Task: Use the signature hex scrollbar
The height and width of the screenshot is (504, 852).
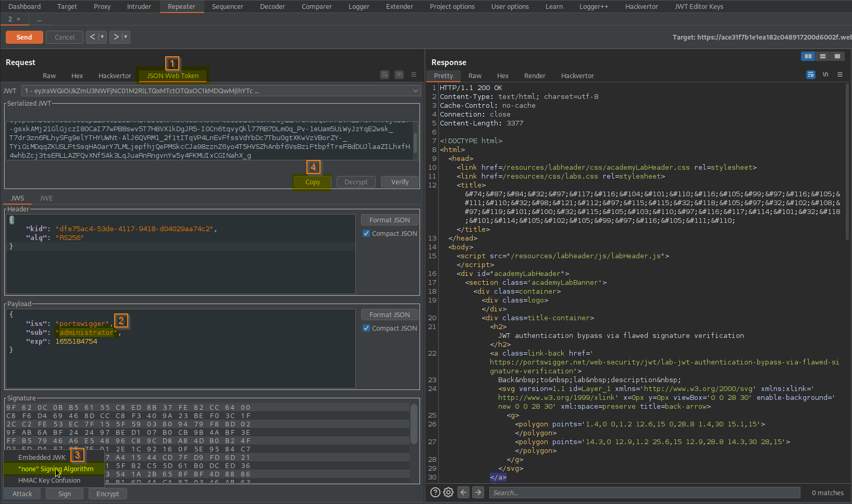Action: (414, 424)
